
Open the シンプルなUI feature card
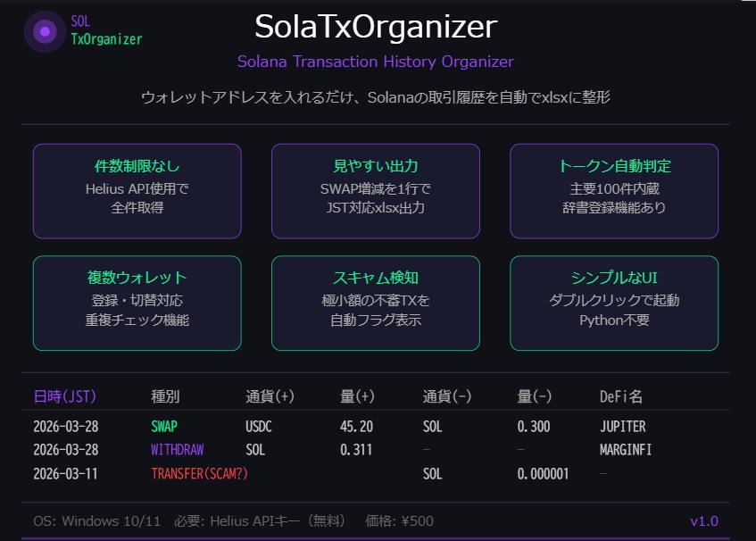click(x=614, y=303)
